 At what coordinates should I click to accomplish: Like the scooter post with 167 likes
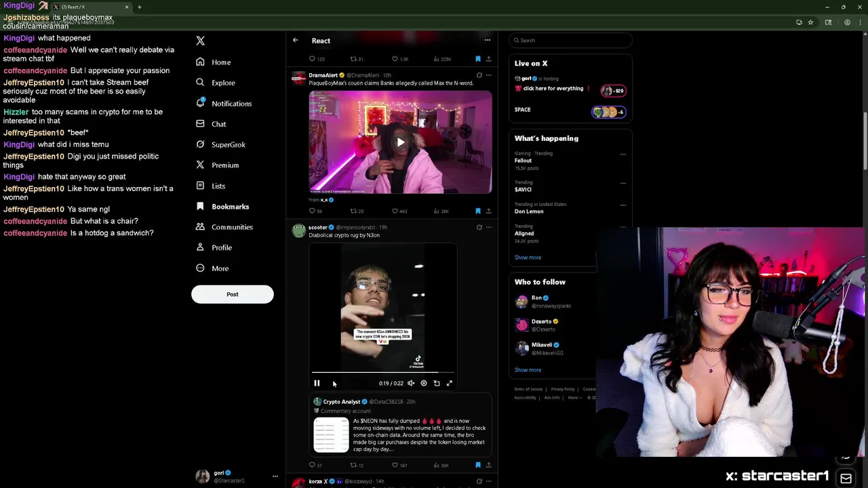[x=399, y=465]
